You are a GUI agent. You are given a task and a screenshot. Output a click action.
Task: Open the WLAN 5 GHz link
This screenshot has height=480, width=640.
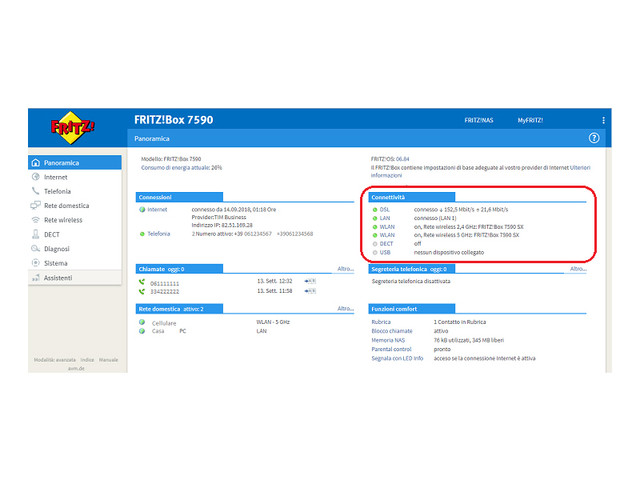[387, 235]
